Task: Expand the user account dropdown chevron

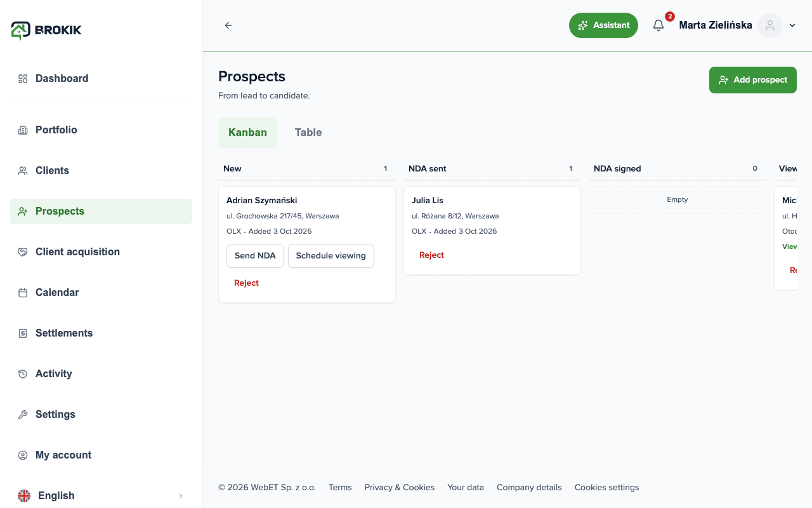Action: [x=792, y=25]
